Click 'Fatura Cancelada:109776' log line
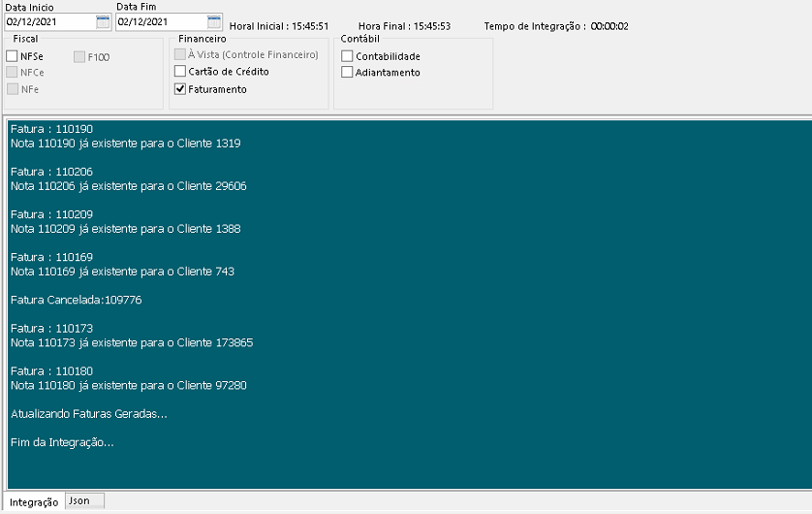Screen dimensions: 812x514 pyautogui.click(x=77, y=300)
